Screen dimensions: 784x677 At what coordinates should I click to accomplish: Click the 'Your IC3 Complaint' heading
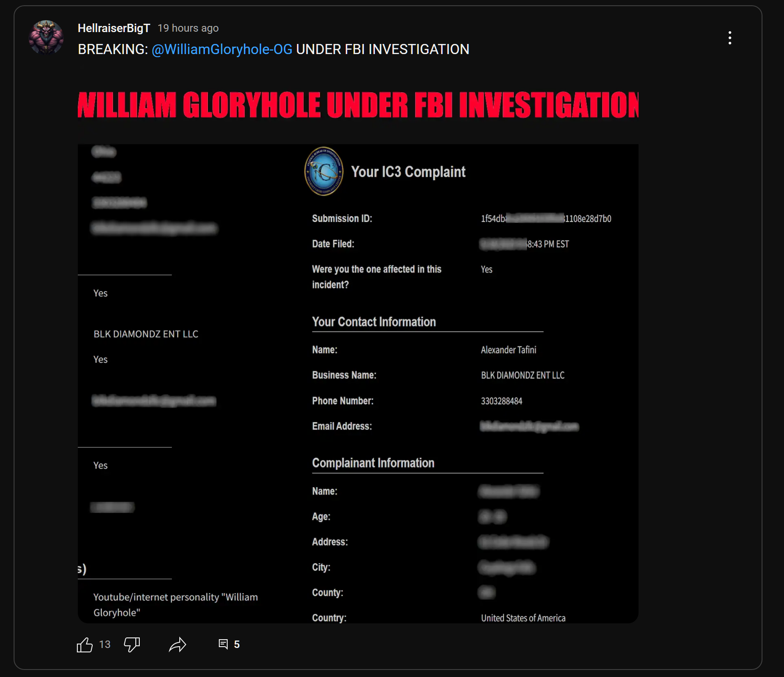[x=408, y=172]
